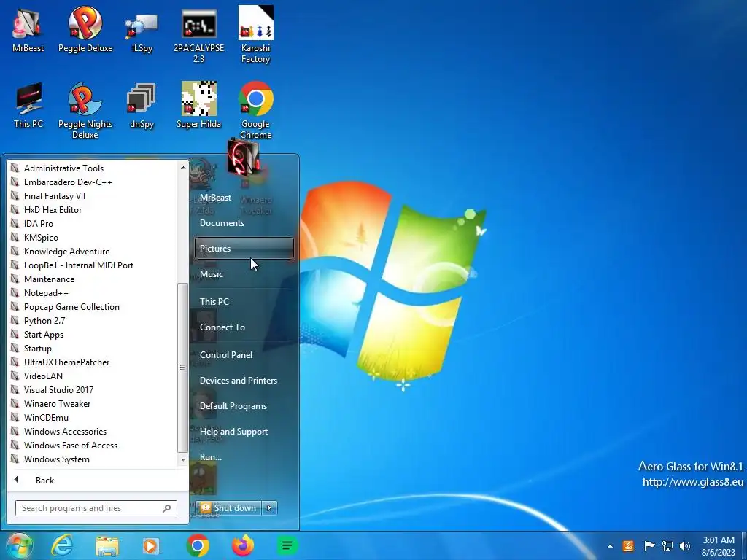This screenshot has width=747, height=560.
Task: Launch Peggle Deluxe from the desktop
Action: pyautogui.click(x=85, y=30)
